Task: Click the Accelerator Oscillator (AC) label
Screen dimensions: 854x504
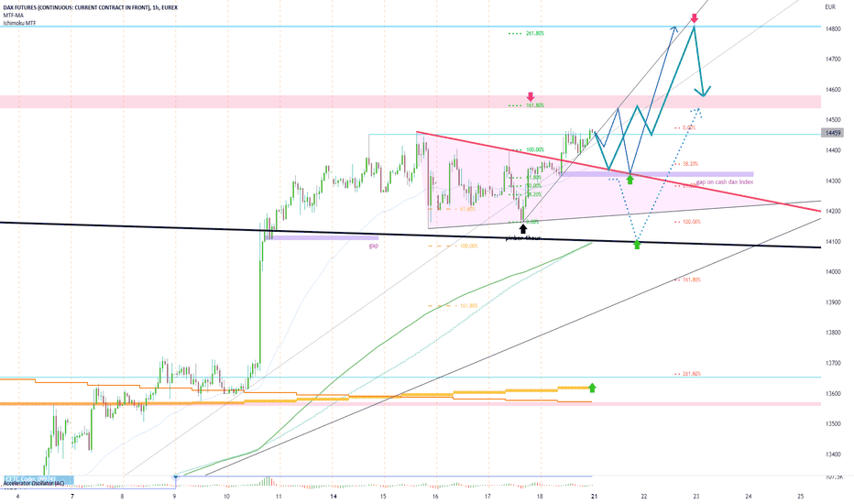Action: tap(34, 483)
